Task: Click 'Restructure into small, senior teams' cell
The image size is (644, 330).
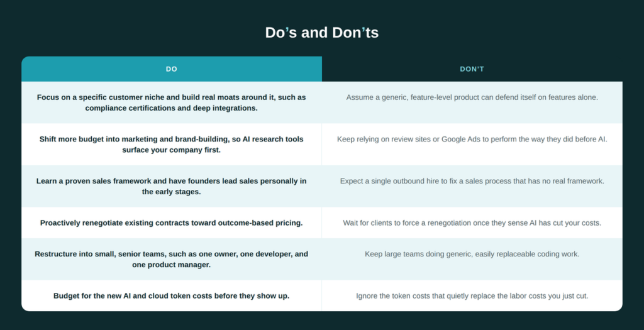Action: (172, 260)
